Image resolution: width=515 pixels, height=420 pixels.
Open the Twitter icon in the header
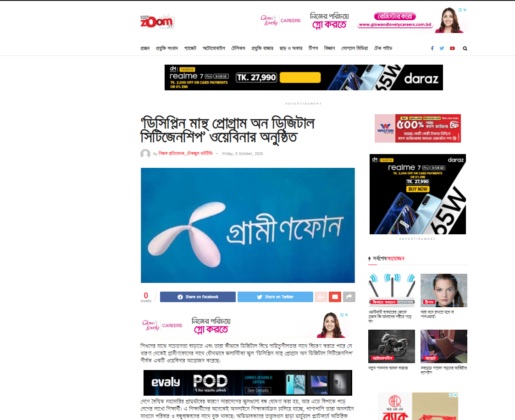[x=442, y=48]
